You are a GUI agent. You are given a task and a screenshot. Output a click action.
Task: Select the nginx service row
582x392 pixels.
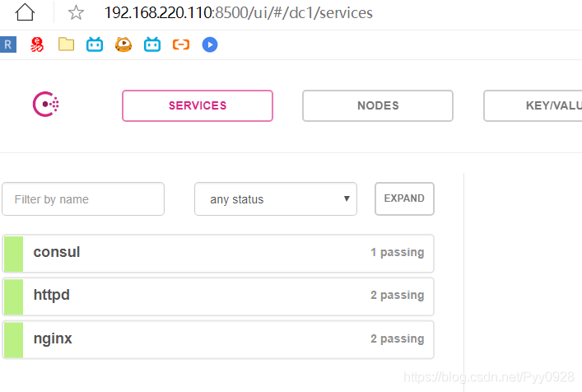218,339
